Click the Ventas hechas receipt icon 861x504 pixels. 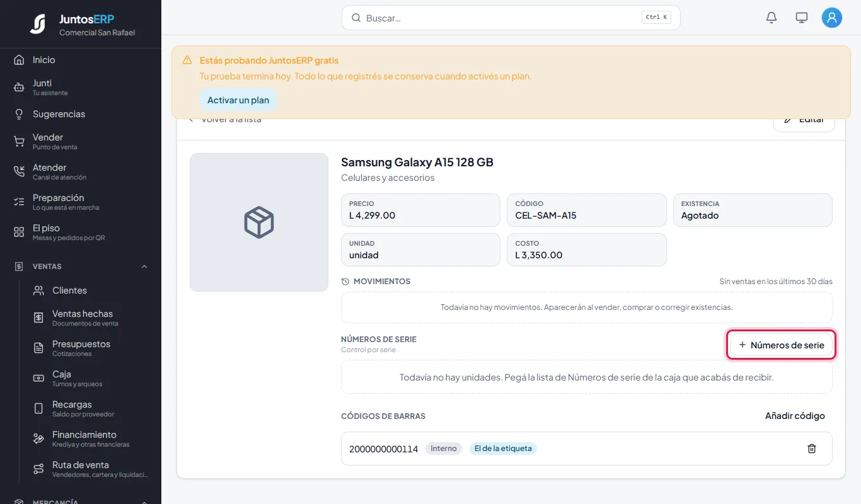pyautogui.click(x=38, y=318)
